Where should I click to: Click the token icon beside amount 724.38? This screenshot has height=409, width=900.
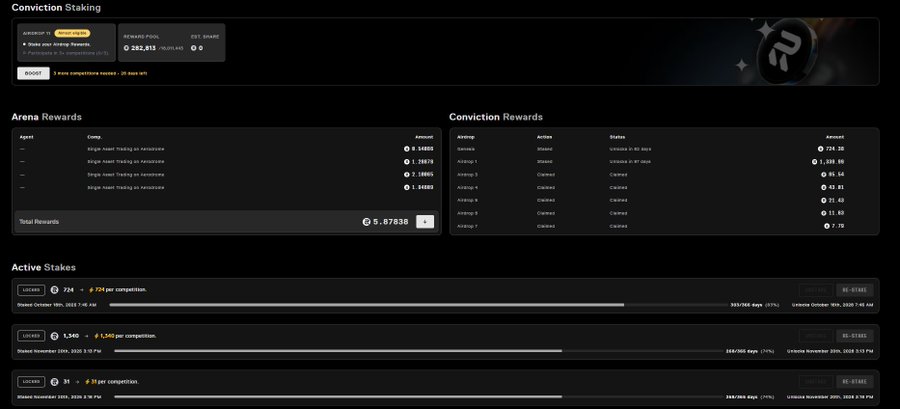(820, 149)
